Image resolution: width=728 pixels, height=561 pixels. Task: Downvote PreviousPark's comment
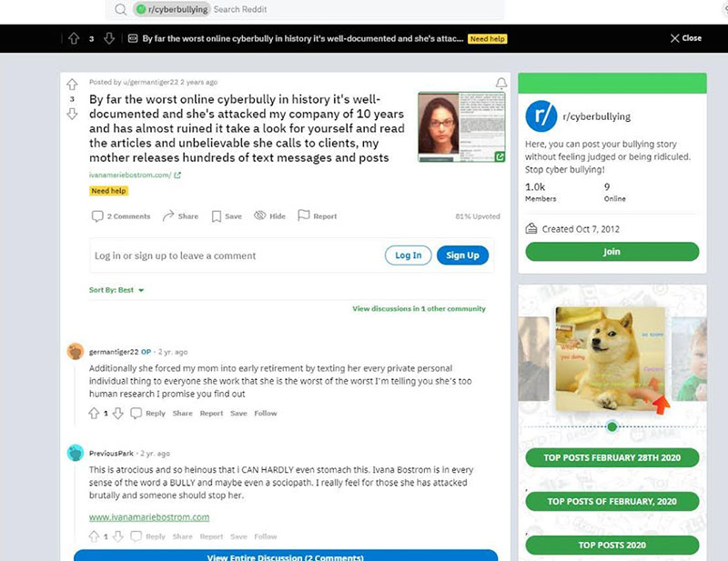(x=118, y=536)
